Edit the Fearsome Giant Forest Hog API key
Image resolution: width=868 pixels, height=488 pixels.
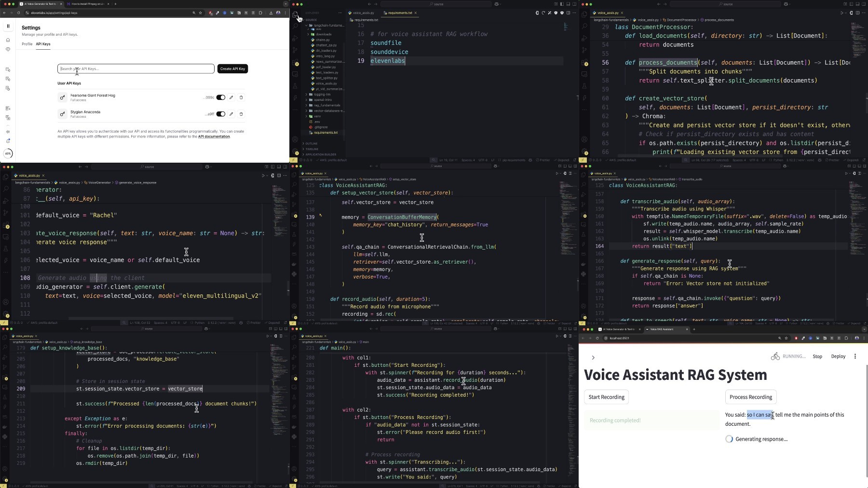[231, 98]
